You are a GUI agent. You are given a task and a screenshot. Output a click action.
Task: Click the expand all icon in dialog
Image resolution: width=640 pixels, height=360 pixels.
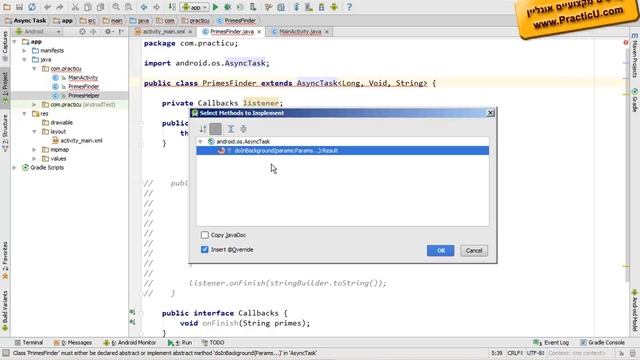231,129
